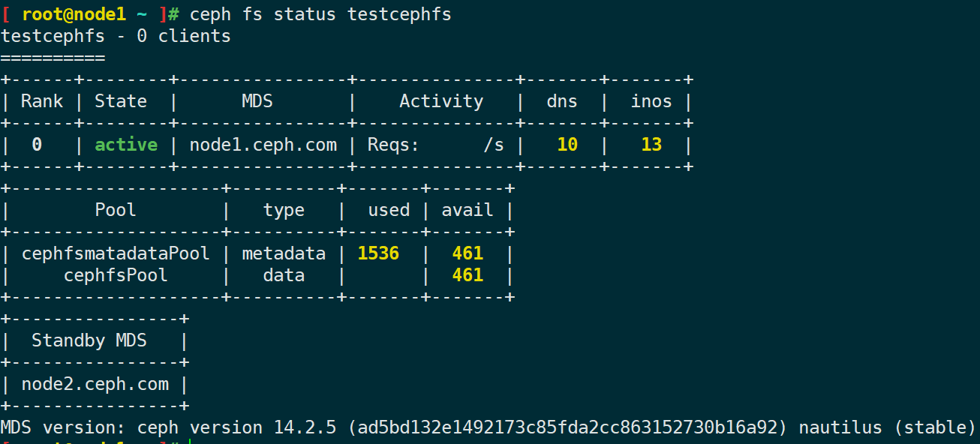Click the Rank column header

pyautogui.click(x=42, y=101)
